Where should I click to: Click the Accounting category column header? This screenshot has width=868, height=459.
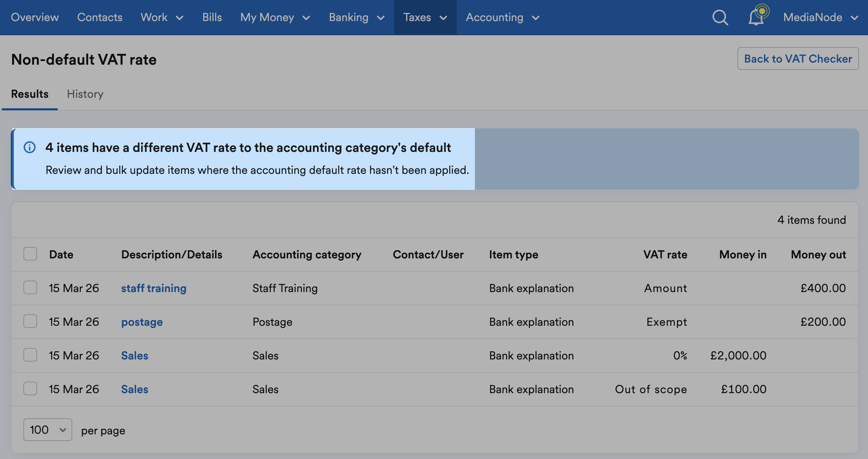307,254
